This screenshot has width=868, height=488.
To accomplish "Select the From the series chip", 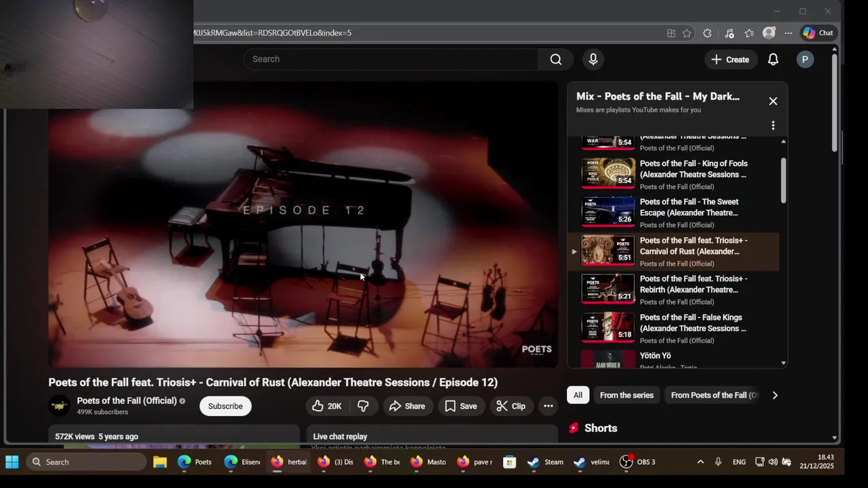I will pos(627,395).
